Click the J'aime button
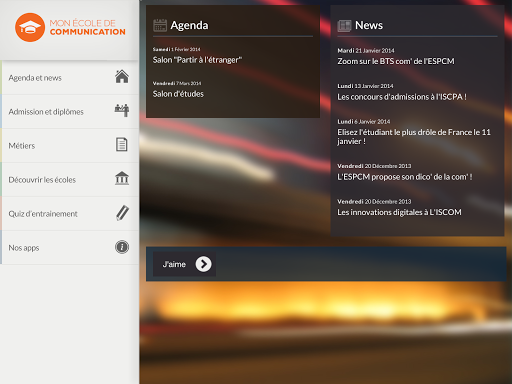Viewport: 512px width, 384px height. click(x=185, y=264)
